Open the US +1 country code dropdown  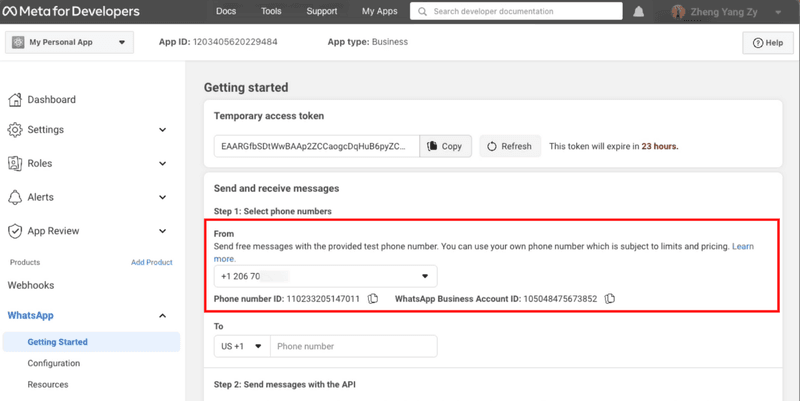click(242, 346)
